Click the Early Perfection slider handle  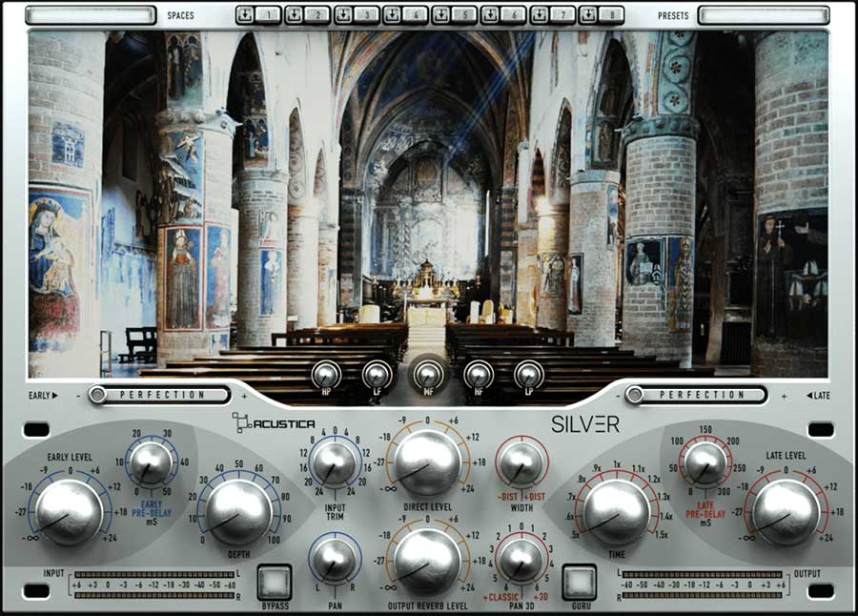[x=97, y=395]
